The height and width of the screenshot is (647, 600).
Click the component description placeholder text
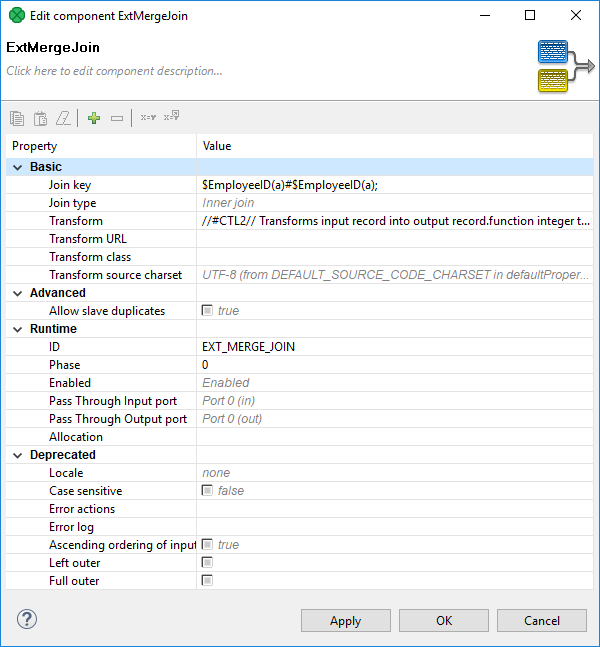click(x=115, y=71)
